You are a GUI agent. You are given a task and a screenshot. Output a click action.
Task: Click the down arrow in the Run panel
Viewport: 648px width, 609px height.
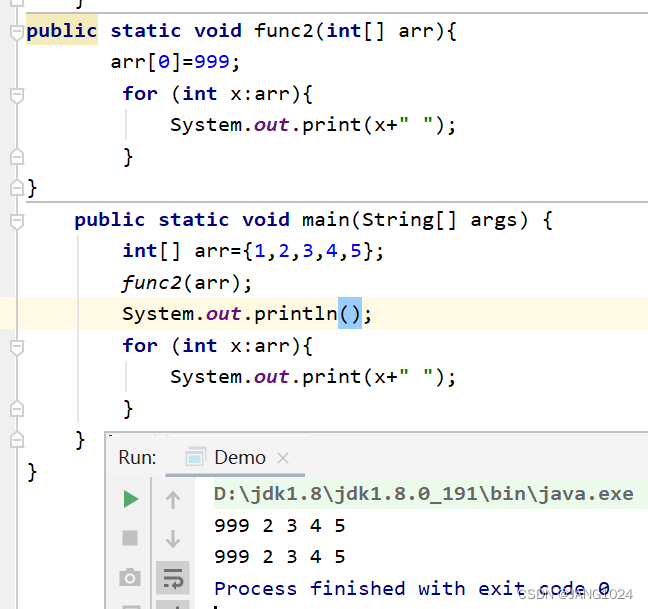tap(173, 539)
